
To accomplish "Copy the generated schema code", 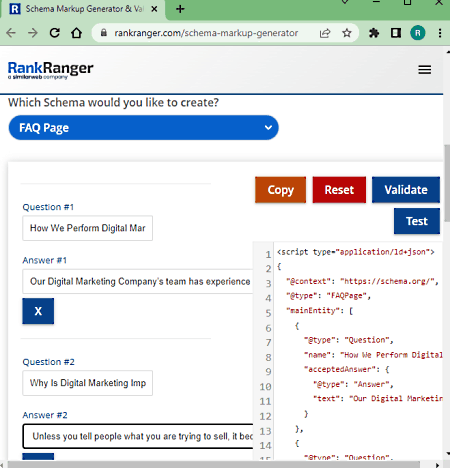I will (x=280, y=190).
